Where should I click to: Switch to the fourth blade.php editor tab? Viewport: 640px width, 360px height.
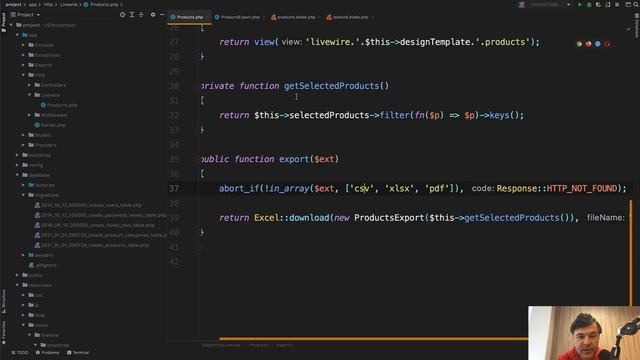[x=350, y=17]
